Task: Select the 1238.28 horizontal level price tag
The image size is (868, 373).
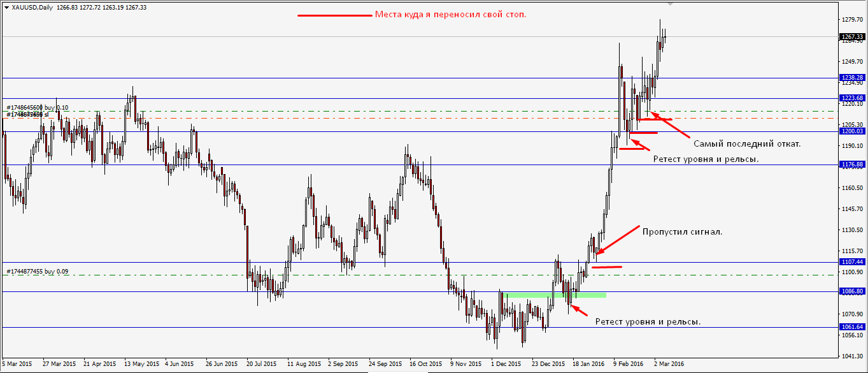Action: pos(851,78)
